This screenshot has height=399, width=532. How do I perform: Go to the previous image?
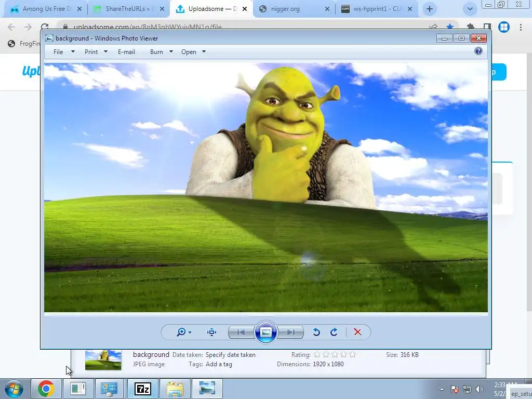(241, 332)
